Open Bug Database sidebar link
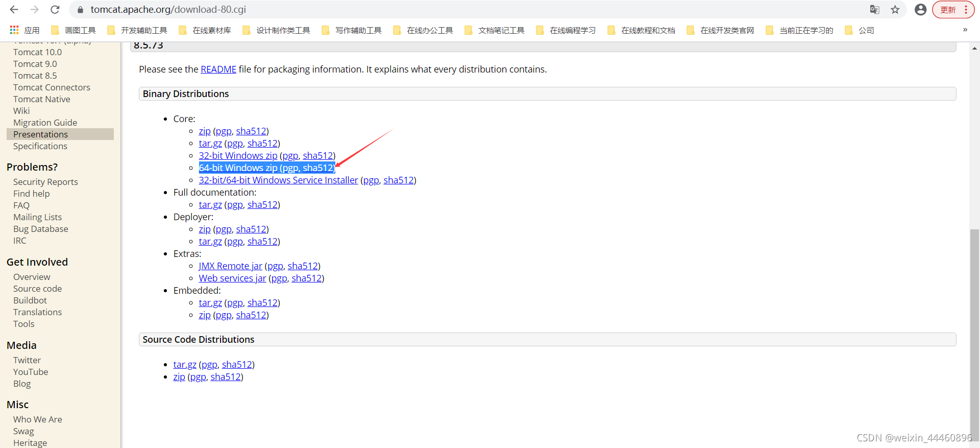Viewport: 980px width, 448px height. pyautogui.click(x=41, y=229)
